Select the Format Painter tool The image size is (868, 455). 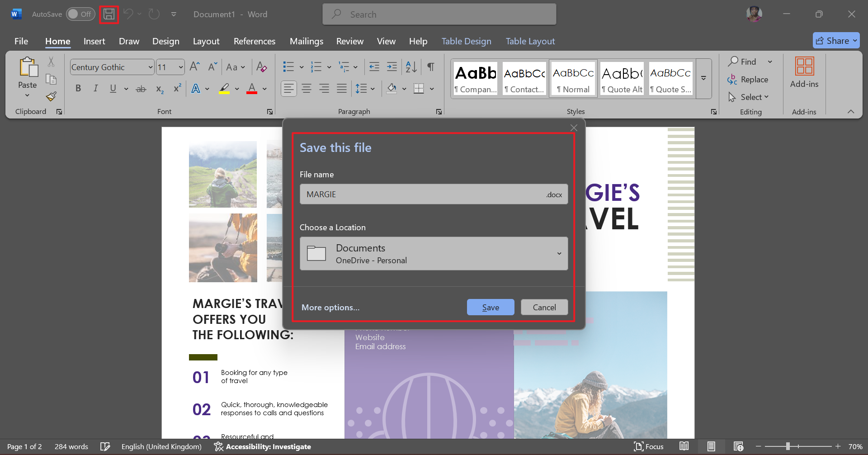[51, 96]
